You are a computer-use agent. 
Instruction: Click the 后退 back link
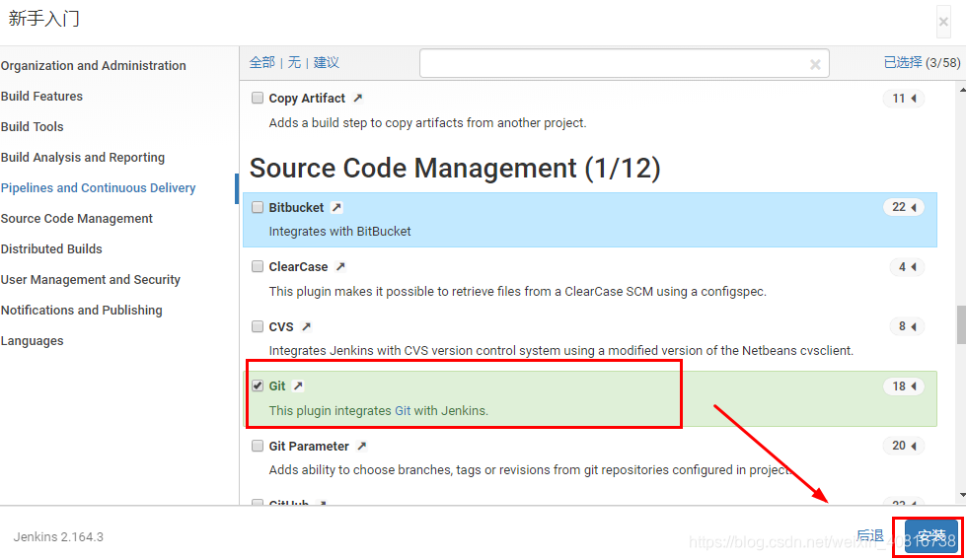pos(870,536)
